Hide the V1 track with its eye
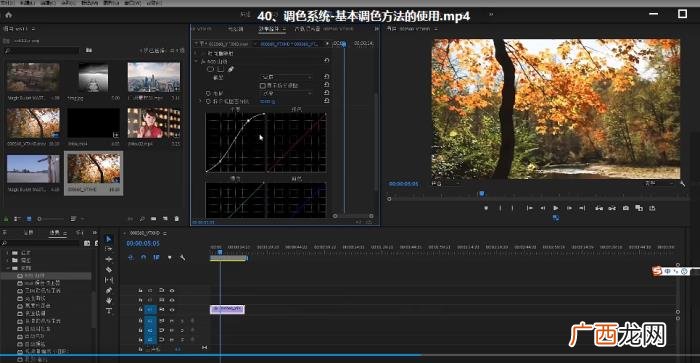Screen dimensions: 700x363 tap(172, 309)
